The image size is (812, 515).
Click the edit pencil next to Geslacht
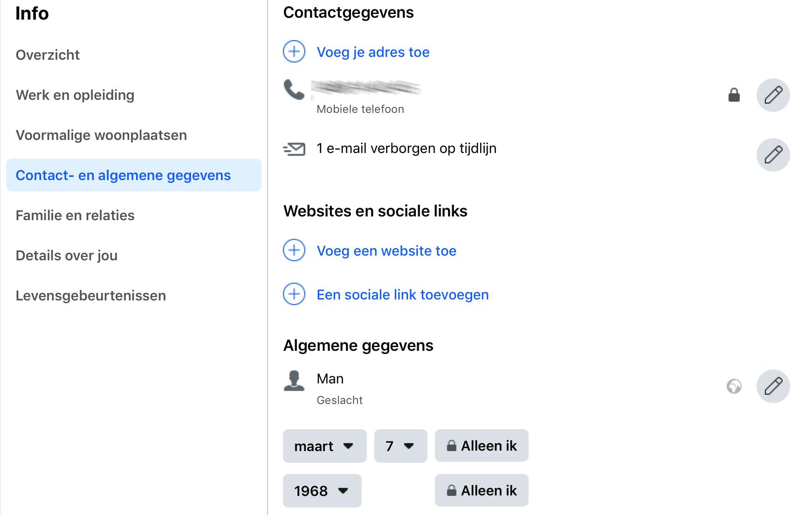(773, 386)
